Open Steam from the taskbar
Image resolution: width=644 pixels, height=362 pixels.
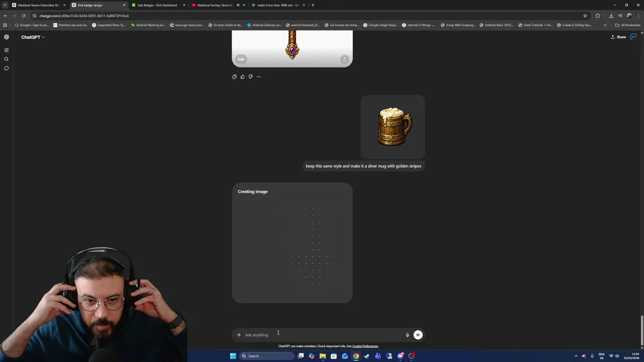click(367, 356)
